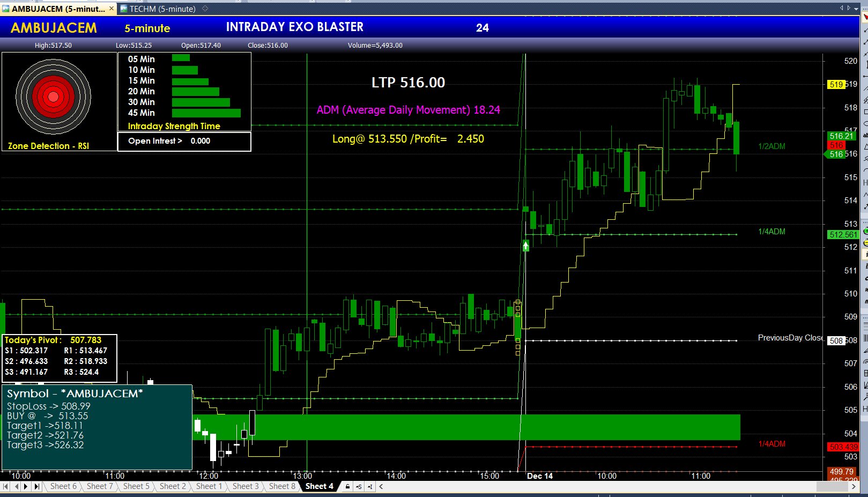Select the Sheet 2 tab
This screenshot has height=497, width=868.
pyautogui.click(x=173, y=486)
